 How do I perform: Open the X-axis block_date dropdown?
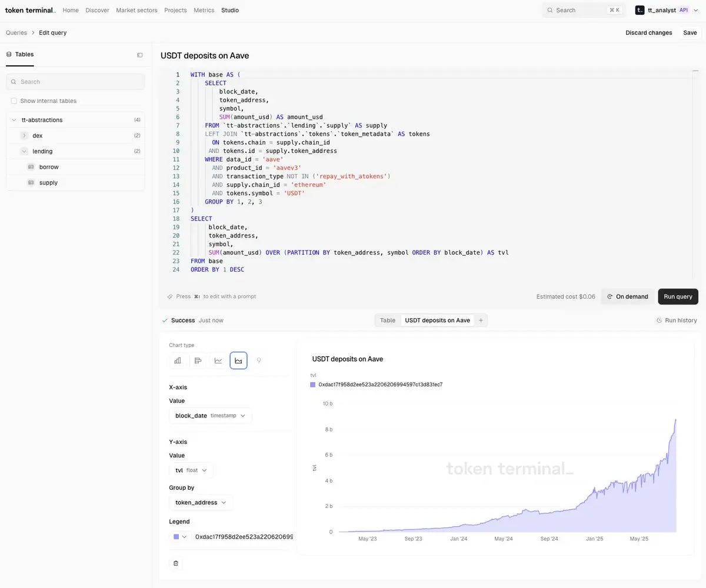(x=211, y=416)
